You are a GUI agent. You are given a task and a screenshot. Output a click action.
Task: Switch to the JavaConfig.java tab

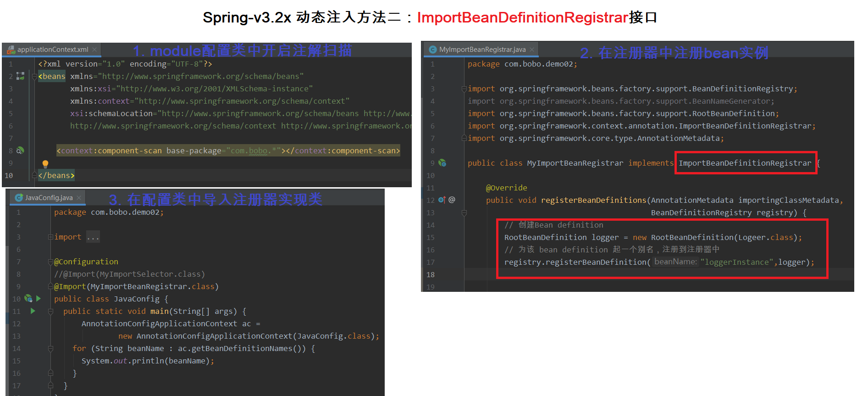[48, 198]
